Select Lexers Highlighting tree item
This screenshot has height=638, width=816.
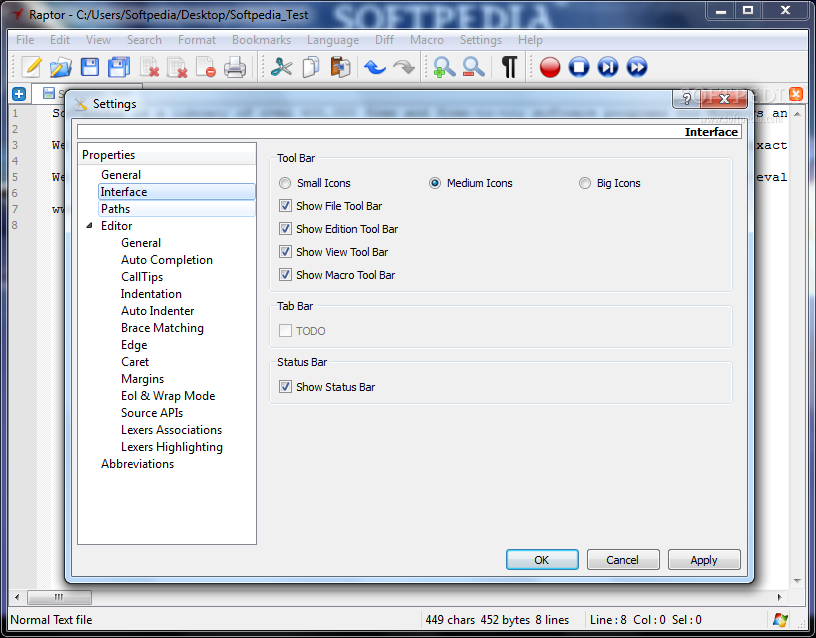[172, 447]
